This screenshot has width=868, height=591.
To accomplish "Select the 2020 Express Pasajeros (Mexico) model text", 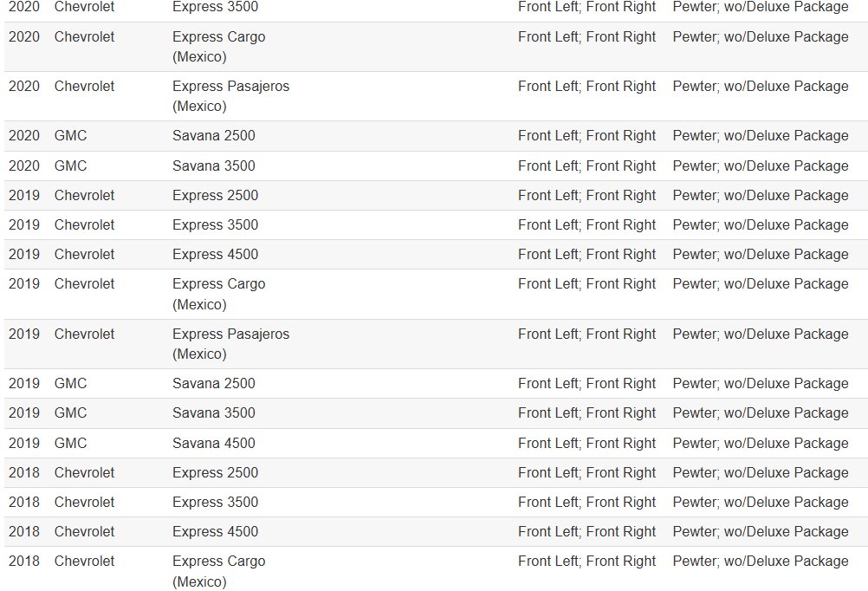I will pyautogui.click(x=230, y=96).
